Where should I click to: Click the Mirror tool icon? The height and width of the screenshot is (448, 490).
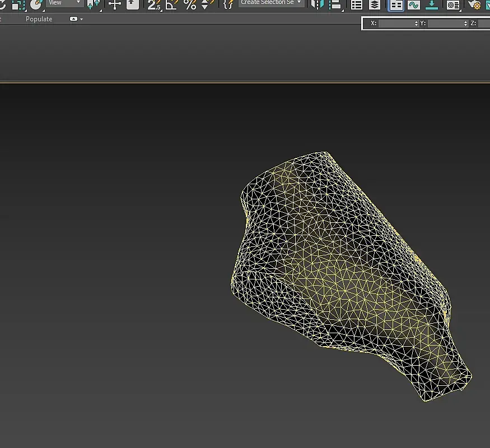tap(318, 4)
